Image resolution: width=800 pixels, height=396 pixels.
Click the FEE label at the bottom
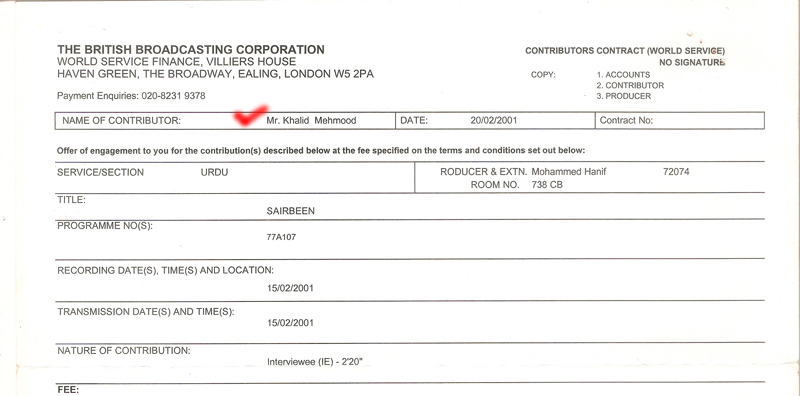[68, 390]
